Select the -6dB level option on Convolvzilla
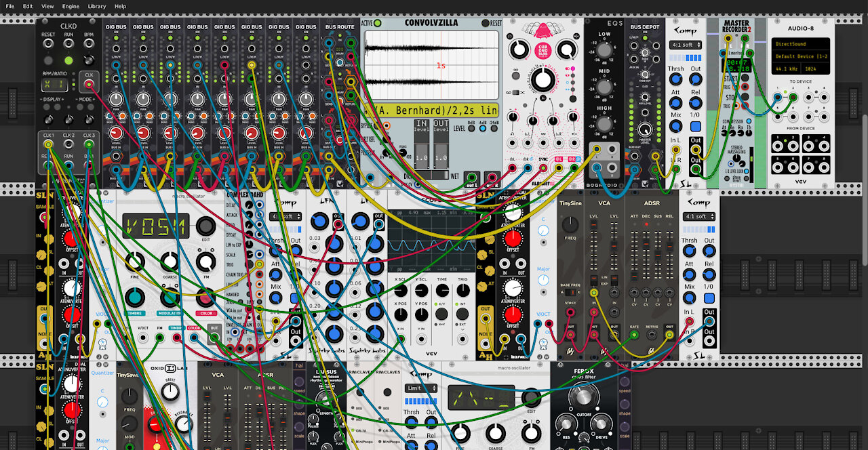868x450 pixels. (482, 127)
